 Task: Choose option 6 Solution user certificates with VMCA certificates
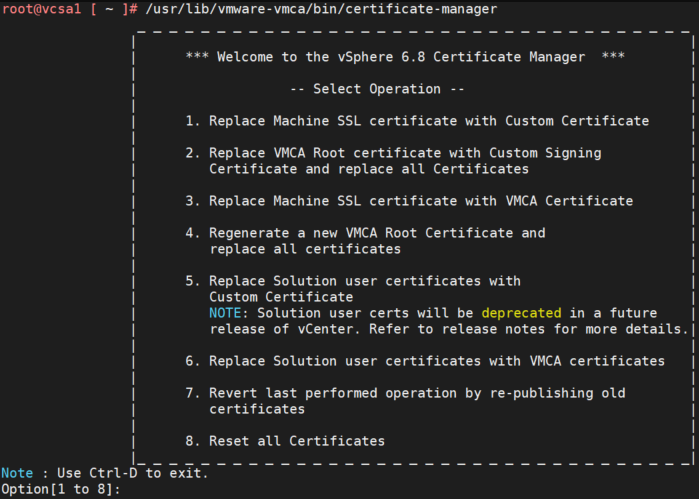pyautogui.click(x=425, y=360)
